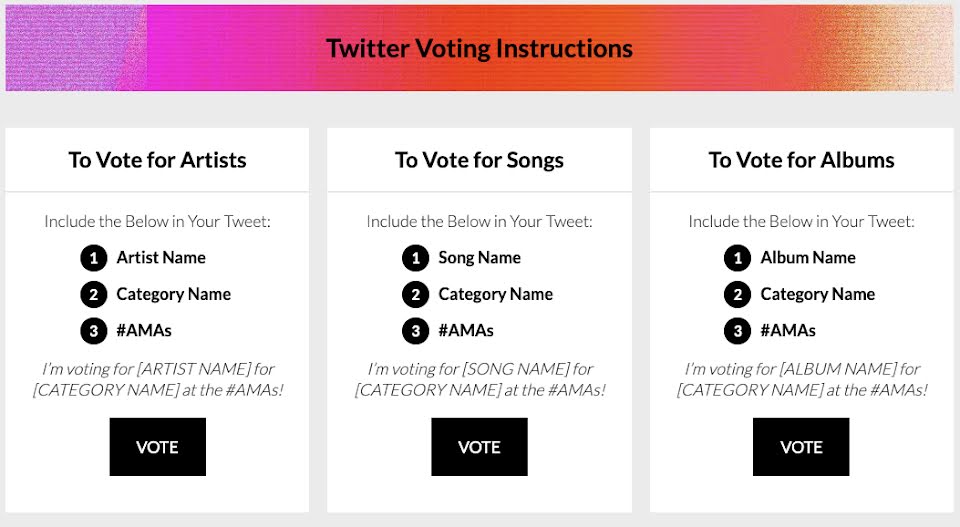
Task: Click number 2 badge in Artists card
Action: [94, 295]
